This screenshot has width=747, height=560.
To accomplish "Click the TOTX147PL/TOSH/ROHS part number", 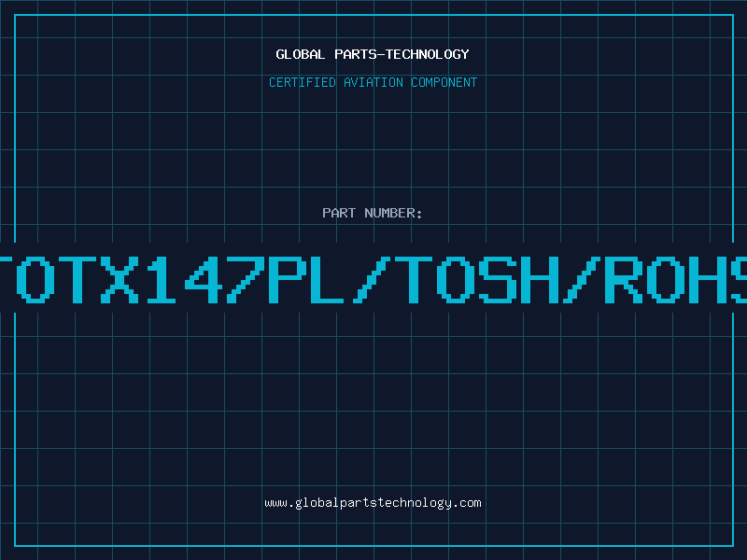I will tap(373, 279).
